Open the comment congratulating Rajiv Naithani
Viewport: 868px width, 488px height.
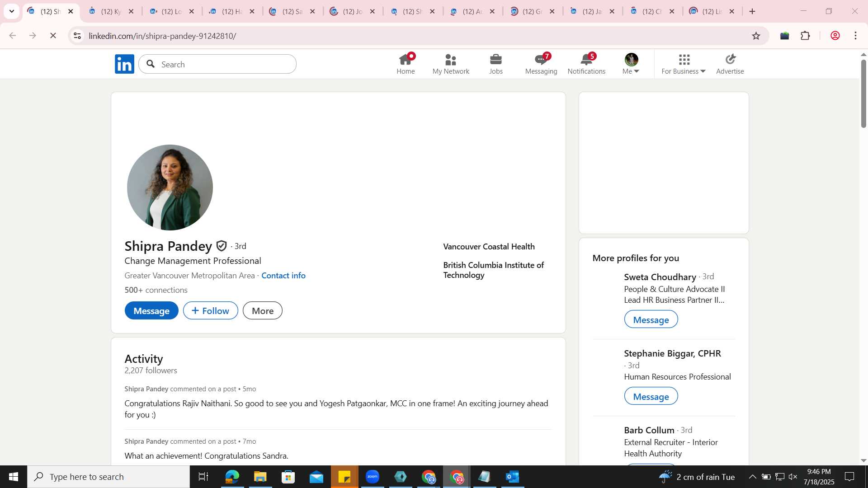[336, 409]
